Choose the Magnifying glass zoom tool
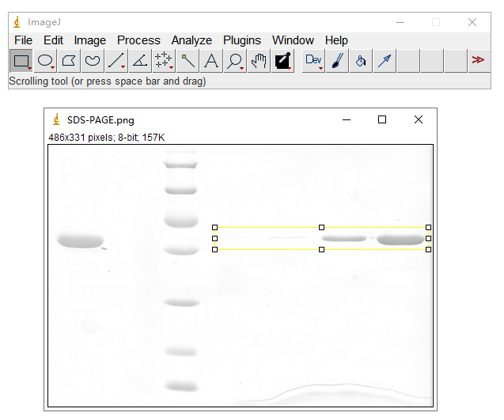This screenshot has height=420, width=504. [x=235, y=60]
